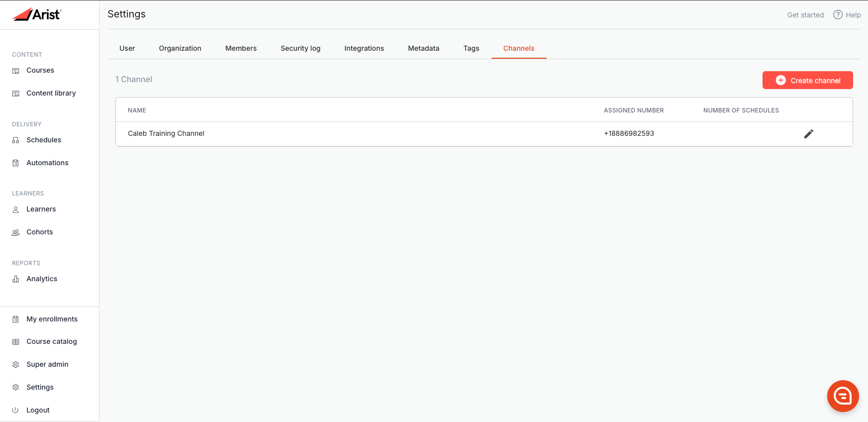This screenshot has height=422, width=868.
Task: Open the Members tab
Action: pyautogui.click(x=241, y=48)
